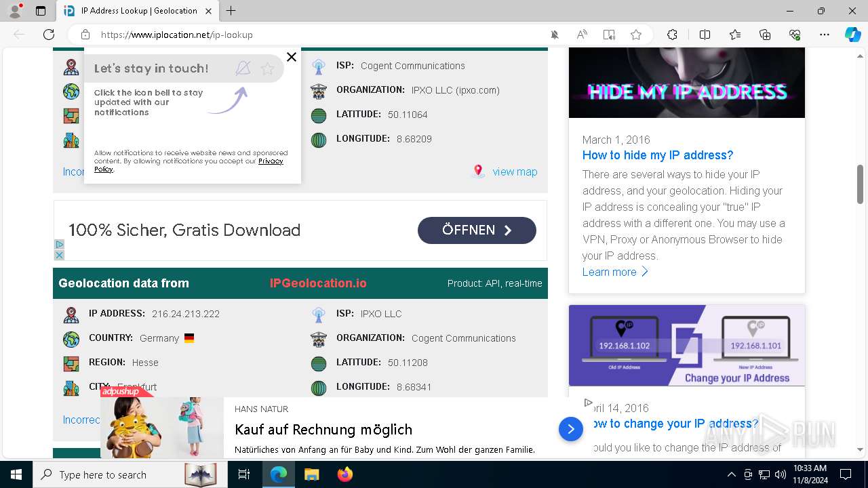
Task: Reload the current page
Action: point(49,35)
